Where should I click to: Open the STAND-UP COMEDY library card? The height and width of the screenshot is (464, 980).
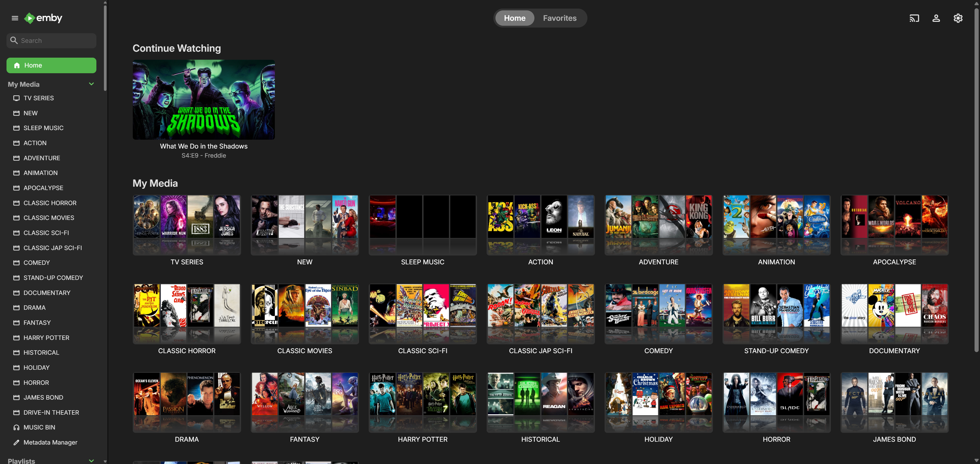[x=776, y=313]
